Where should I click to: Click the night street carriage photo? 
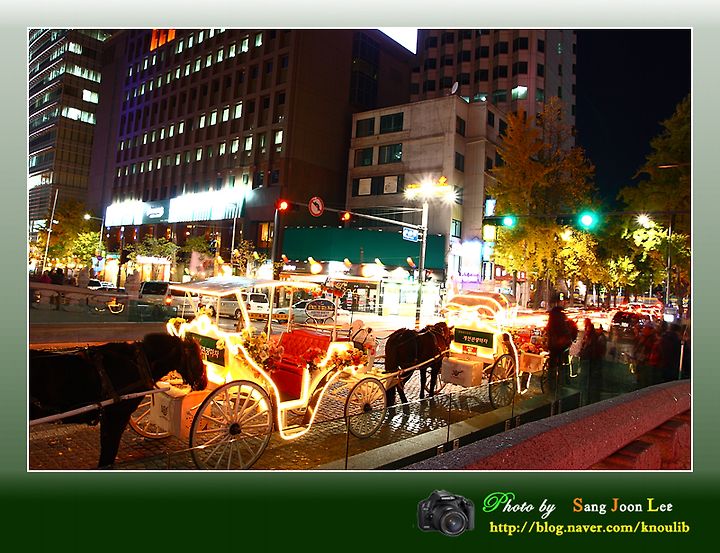coord(360,249)
